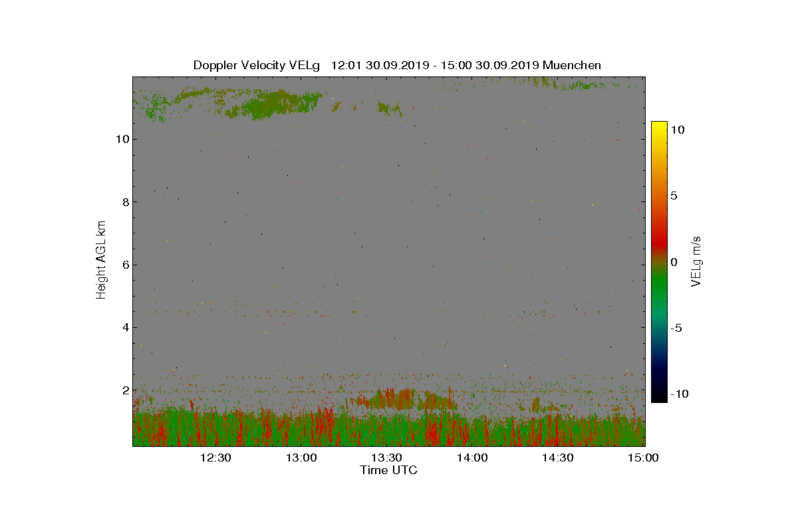Click the 12:30 time tick label
This screenshot has height=532, width=798.
(215, 458)
